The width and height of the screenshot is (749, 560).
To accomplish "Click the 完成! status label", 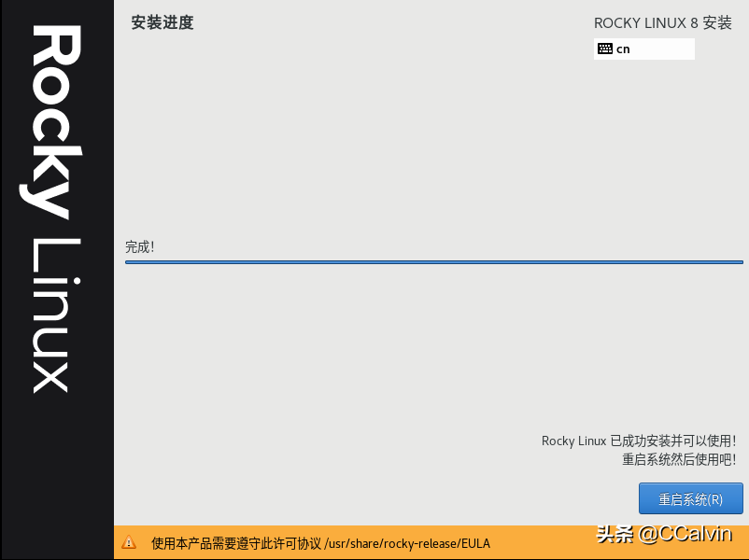I will tap(139, 247).
